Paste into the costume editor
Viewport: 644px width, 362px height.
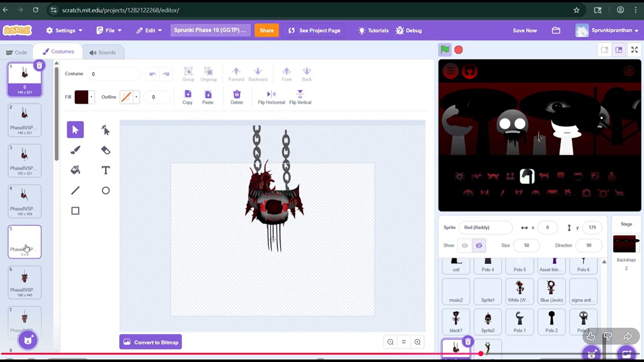coord(208,98)
